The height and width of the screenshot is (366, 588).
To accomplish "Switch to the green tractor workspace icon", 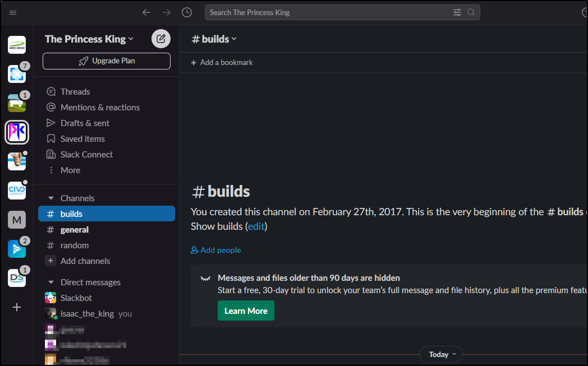I will click(x=17, y=103).
